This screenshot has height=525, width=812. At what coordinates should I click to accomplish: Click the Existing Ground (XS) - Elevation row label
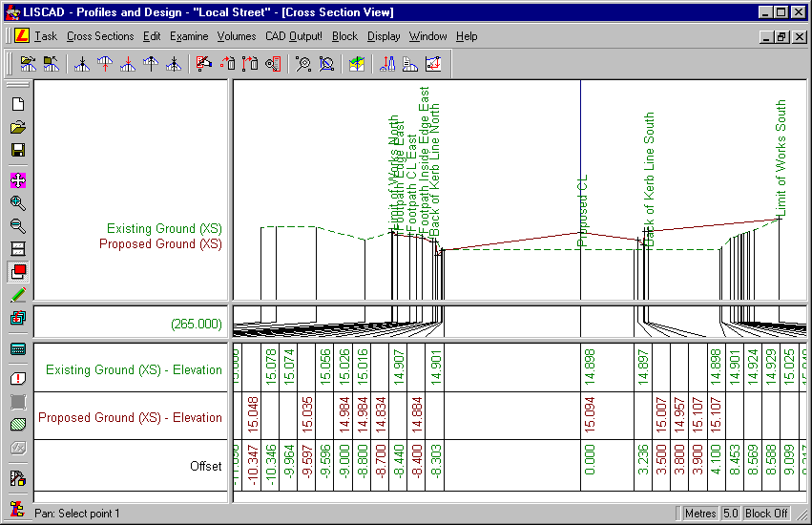click(134, 369)
